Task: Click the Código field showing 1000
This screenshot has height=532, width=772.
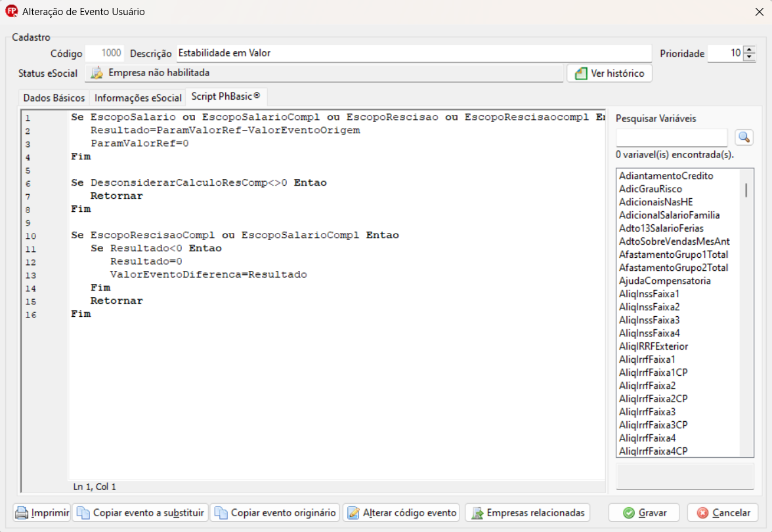Action: (x=104, y=53)
